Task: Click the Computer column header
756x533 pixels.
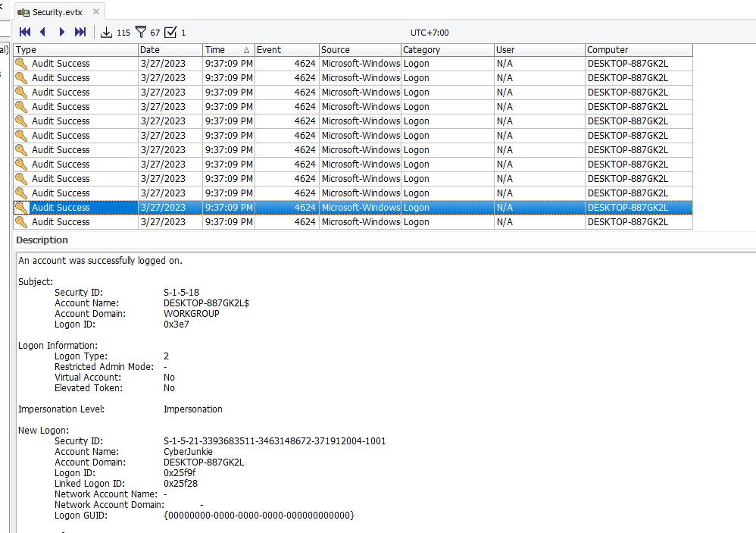Action: 638,50
